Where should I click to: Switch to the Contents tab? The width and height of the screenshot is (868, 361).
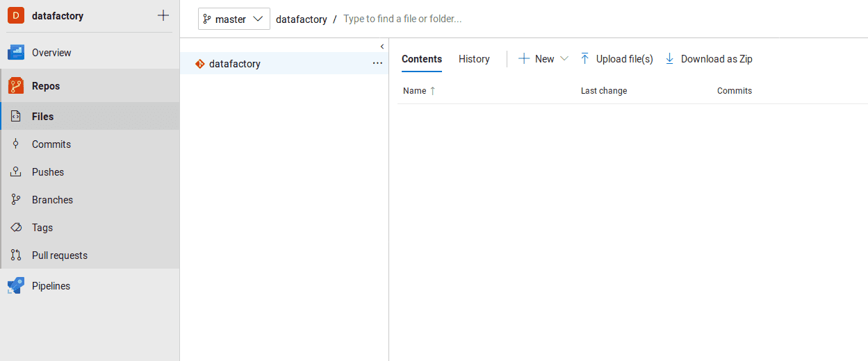(422, 59)
